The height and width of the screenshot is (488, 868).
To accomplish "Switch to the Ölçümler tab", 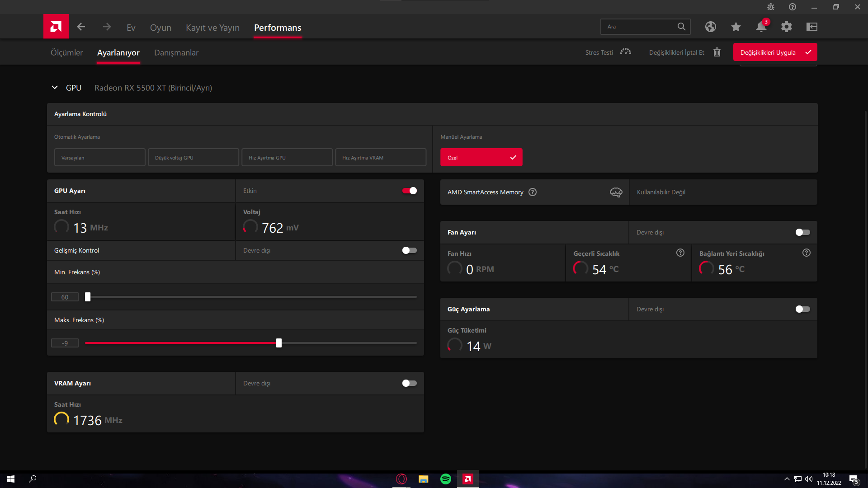I will coord(66,52).
